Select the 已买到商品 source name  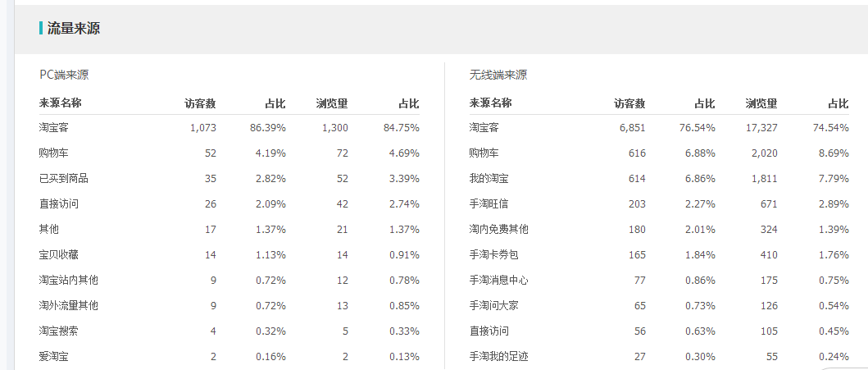64,179
